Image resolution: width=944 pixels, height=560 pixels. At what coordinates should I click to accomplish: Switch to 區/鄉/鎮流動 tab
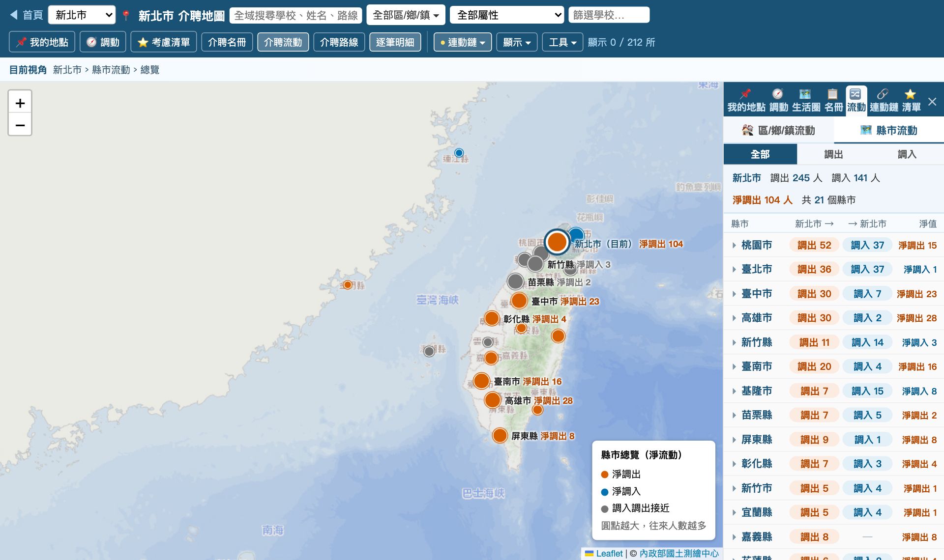778,130
